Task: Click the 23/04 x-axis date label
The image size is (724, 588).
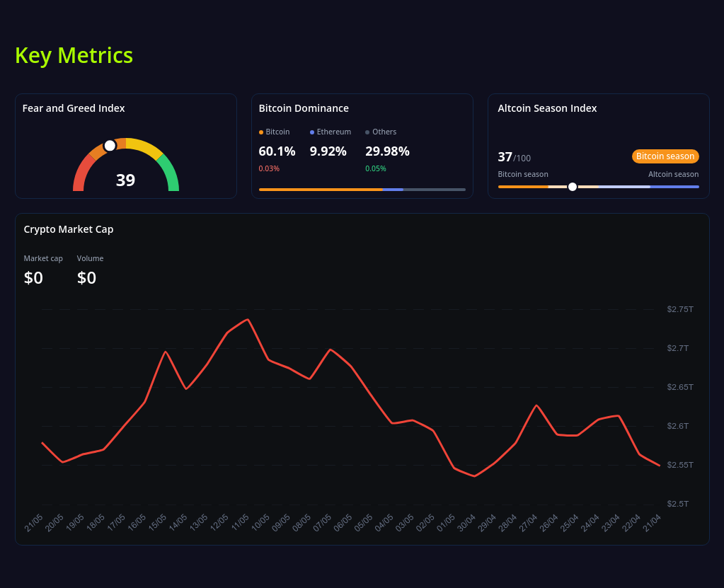Action: click(611, 523)
